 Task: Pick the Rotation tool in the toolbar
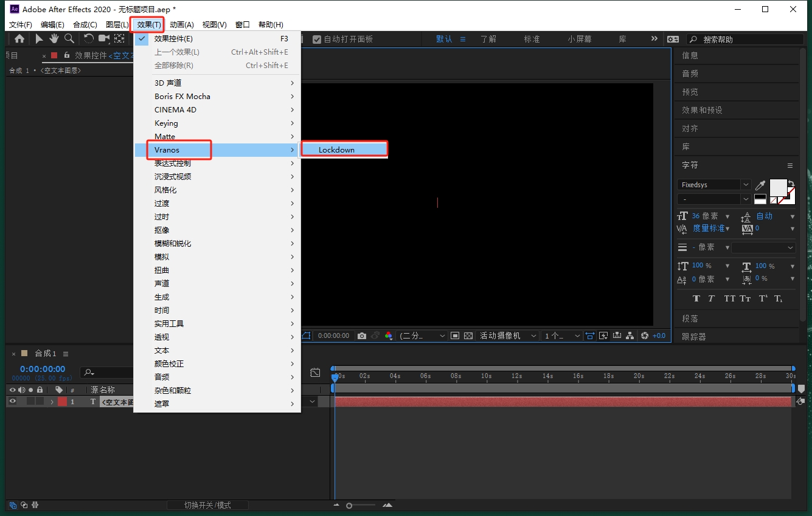pos(89,39)
